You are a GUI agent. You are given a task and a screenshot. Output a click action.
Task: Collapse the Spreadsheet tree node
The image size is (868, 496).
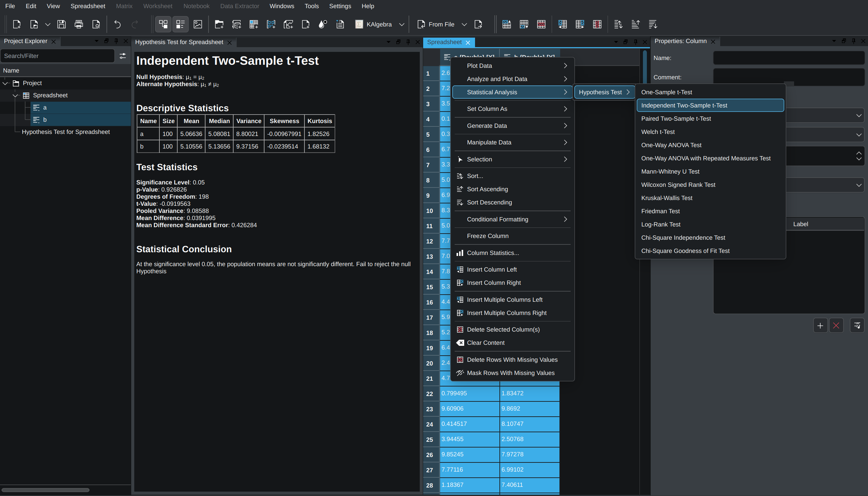pyautogui.click(x=15, y=95)
